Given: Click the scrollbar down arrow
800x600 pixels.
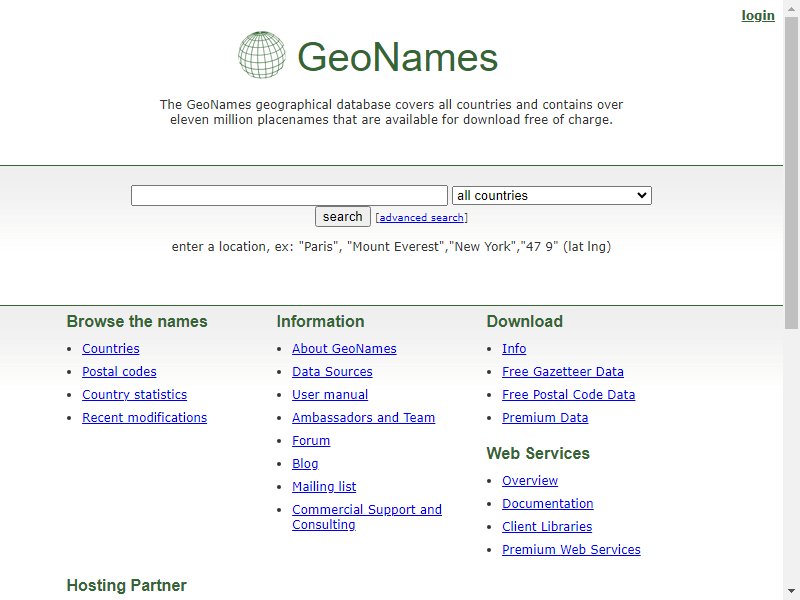Looking at the screenshot, I should (x=791, y=592).
